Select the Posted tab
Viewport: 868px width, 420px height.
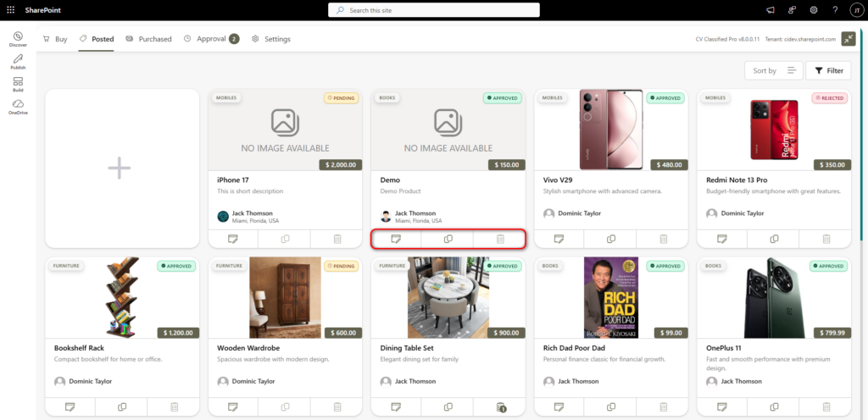click(x=97, y=39)
